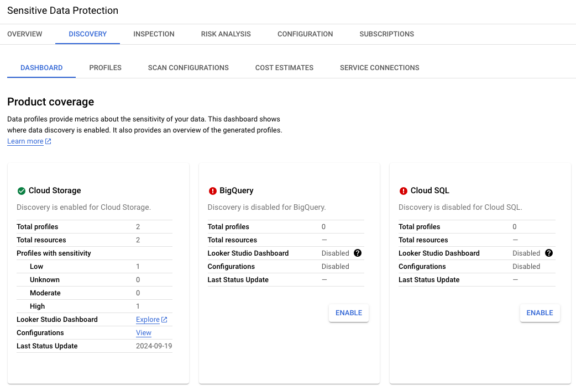Follow the Learn more link

click(x=25, y=141)
